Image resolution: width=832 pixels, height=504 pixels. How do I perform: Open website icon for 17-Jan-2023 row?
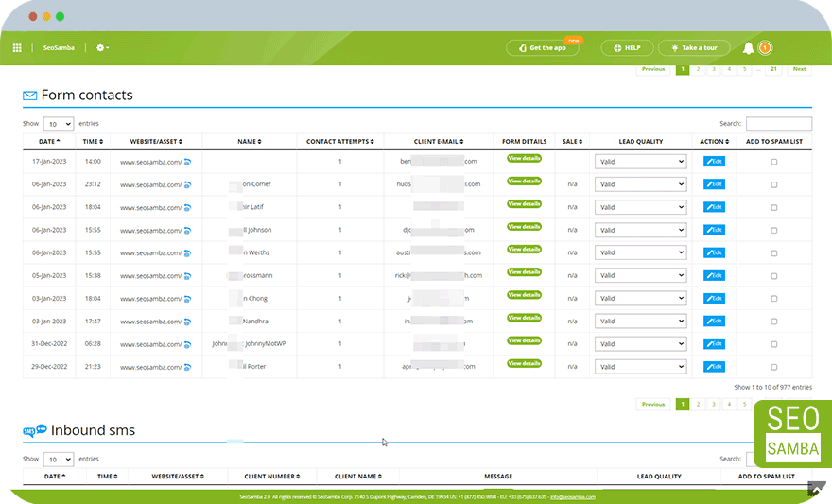(x=187, y=162)
